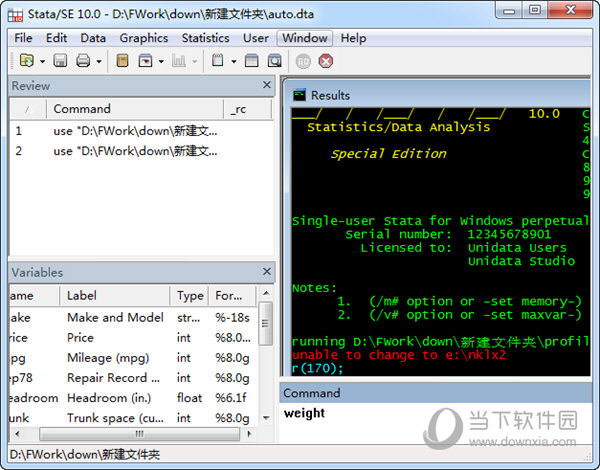
Task: Expand the Do-file Editor dropdown arrow
Action: tap(233, 61)
